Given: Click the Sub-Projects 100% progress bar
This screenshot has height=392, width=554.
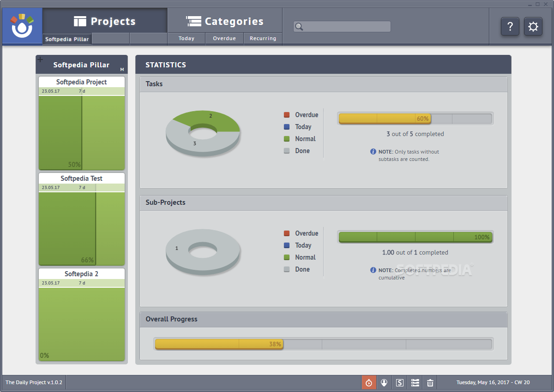Looking at the screenshot, I should coord(415,237).
